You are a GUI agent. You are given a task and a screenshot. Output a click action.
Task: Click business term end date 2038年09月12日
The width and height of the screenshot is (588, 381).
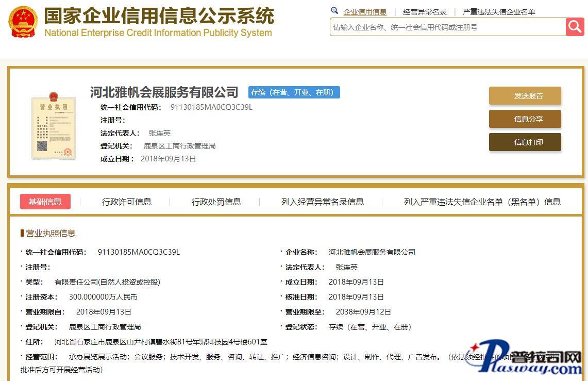click(x=363, y=312)
